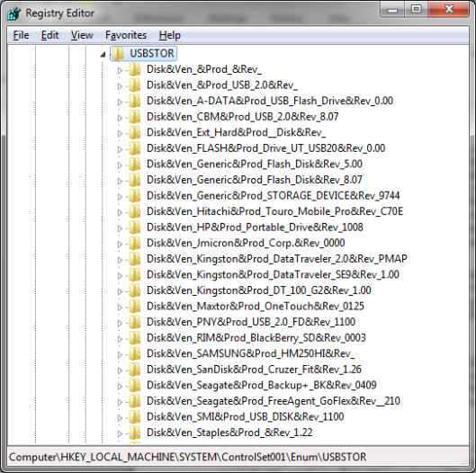This screenshot has height=473, width=476.
Task: Click folder icon of Disk&Ven_&Prod_USB_2.0&Rev_
Action: pyautogui.click(x=134, y=85)
